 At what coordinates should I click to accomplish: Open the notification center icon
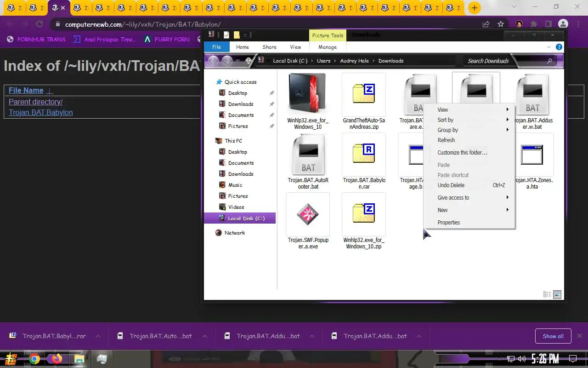573,359
